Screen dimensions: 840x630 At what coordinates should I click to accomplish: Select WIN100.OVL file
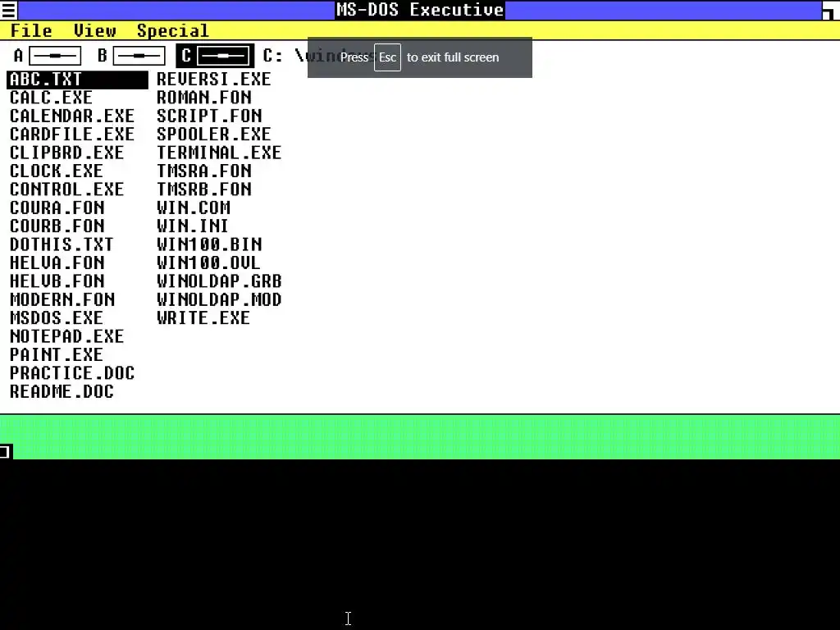click(x=208, y=262)
